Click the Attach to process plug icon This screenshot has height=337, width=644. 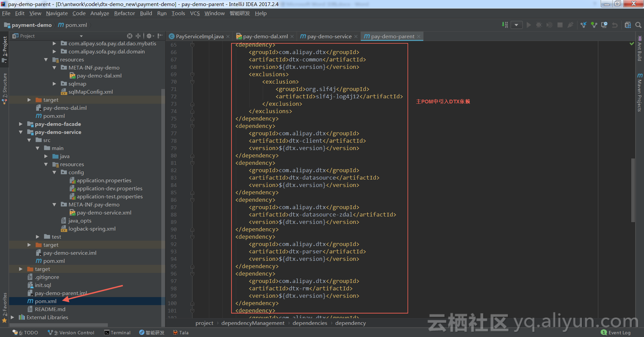tap(570, 25)
